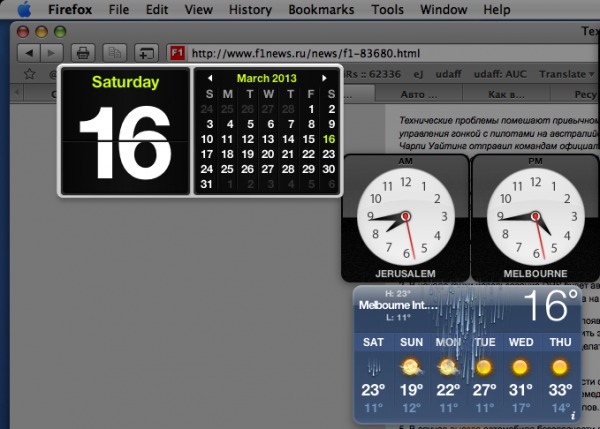Click the THU forecast high 33°
The image size is (600, 429).
click(560, 390)
